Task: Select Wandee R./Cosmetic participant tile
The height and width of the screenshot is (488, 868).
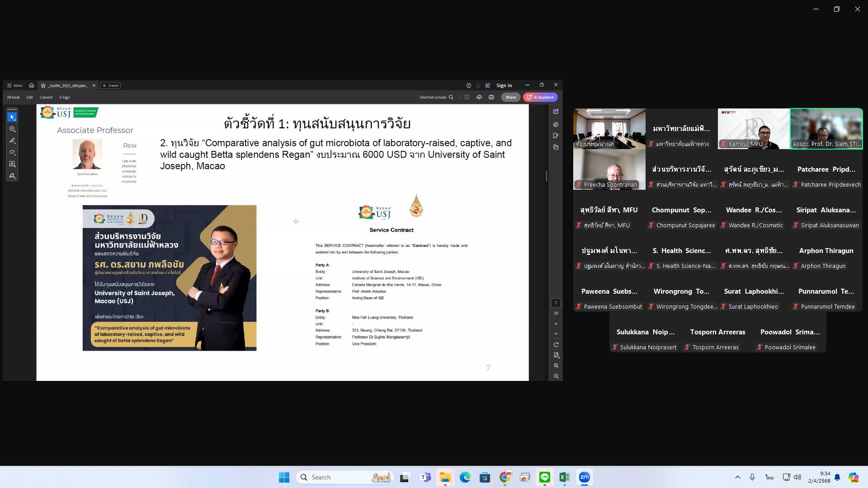Action: 754,210
